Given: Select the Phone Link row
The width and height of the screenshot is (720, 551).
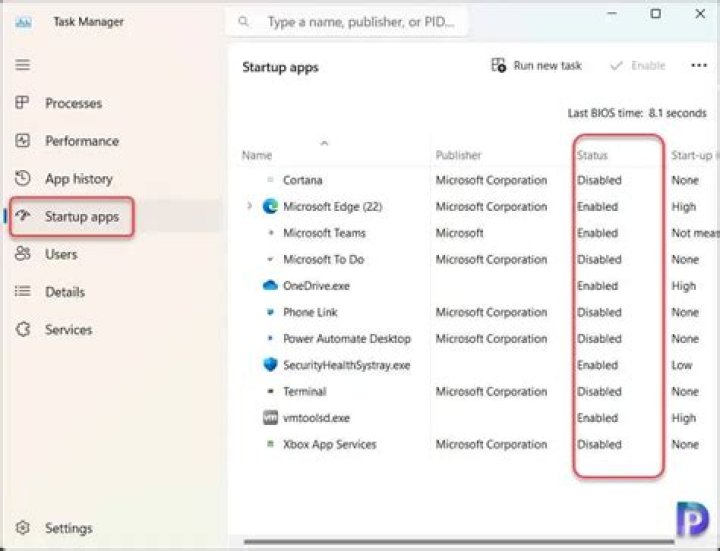Looking at the screenshot, I should tap(478, 312).
